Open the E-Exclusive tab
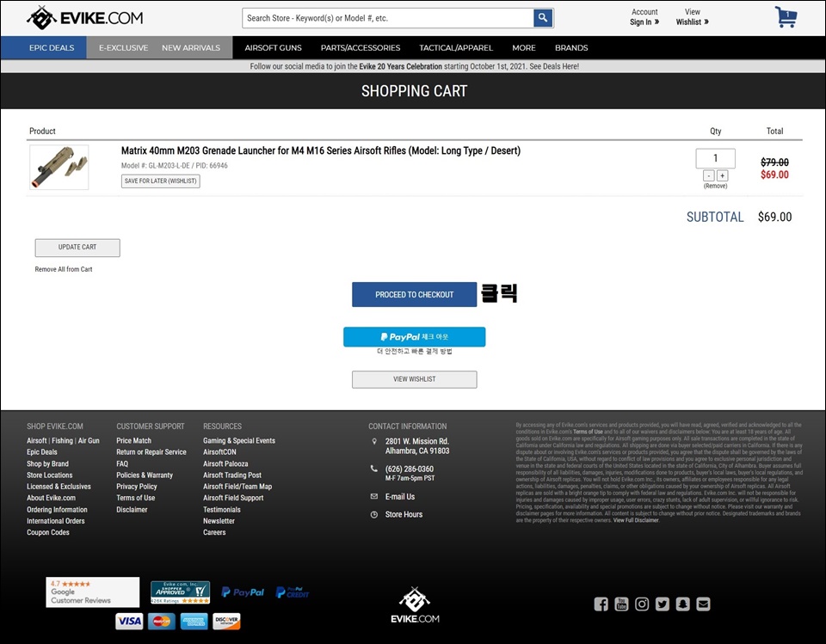This screenshot has width=826, height=644. [123, 47]
